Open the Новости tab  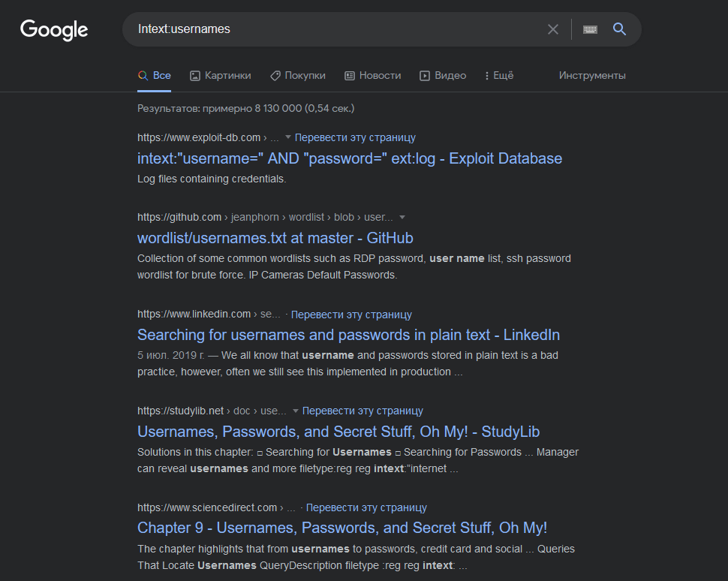pyautogui.click(x=372, y=76)
